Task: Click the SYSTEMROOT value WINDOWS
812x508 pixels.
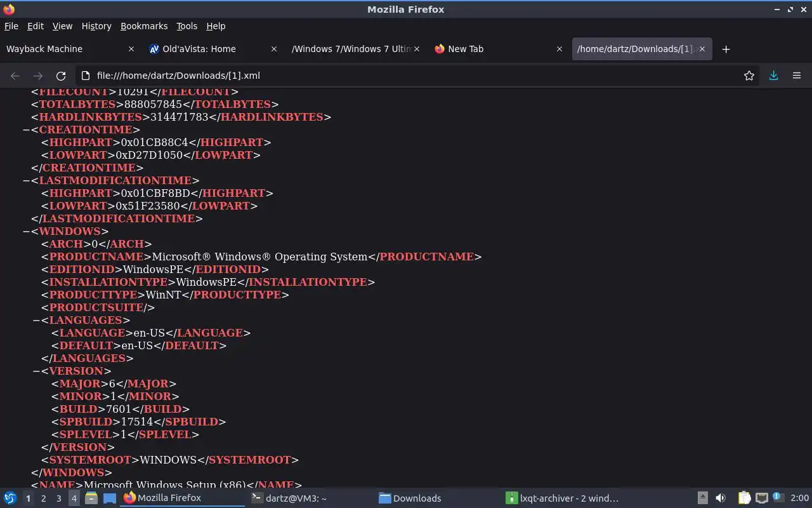Action: (x=168, y=460)
